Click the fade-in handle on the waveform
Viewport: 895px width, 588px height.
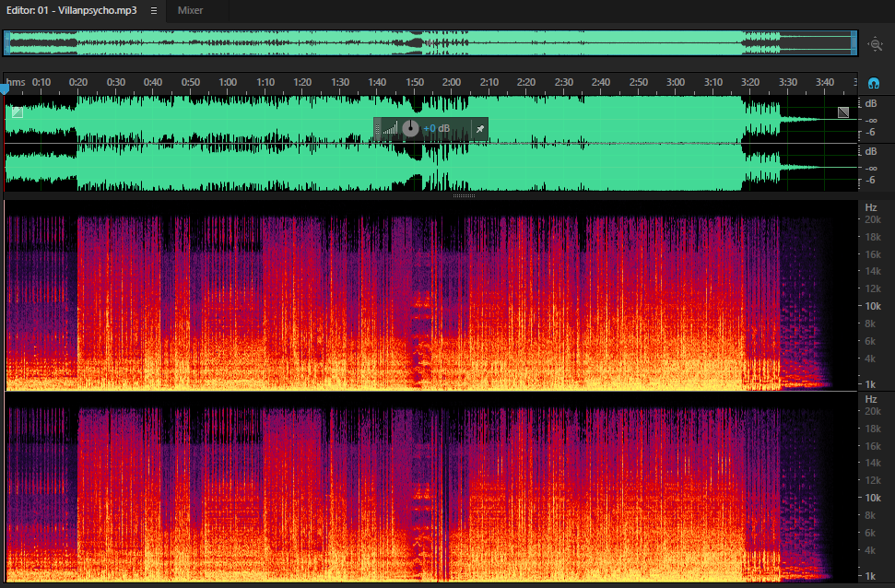(18, 112)
